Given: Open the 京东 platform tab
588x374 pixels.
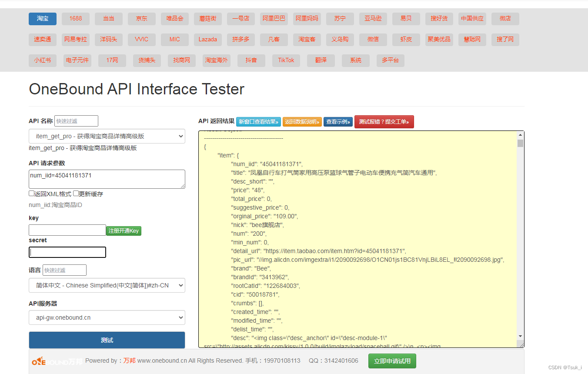Looking at the screenshot, I should [142, 19].
